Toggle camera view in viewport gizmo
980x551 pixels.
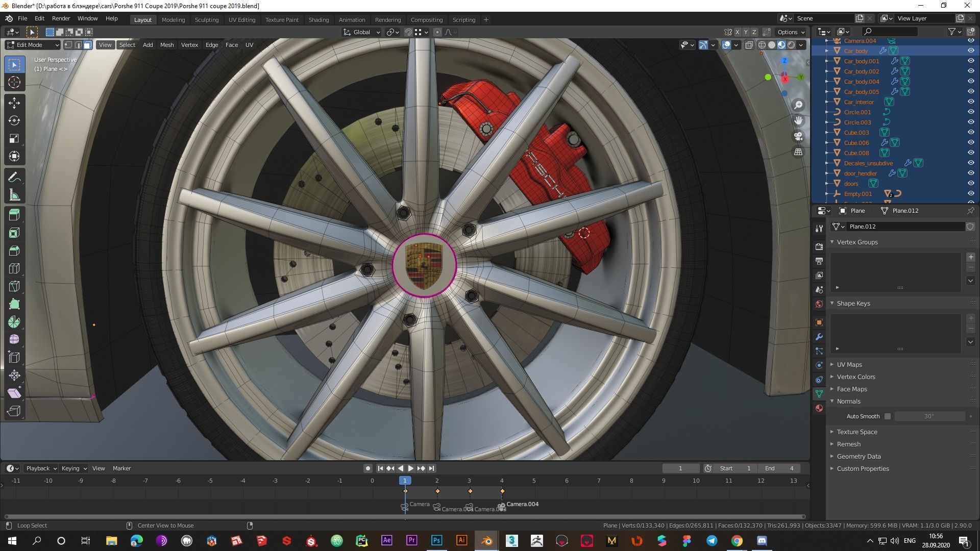pos(798,136)
